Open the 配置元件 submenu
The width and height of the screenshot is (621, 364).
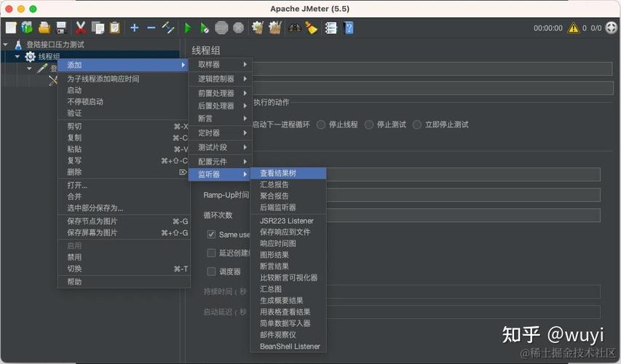point(220,162)
